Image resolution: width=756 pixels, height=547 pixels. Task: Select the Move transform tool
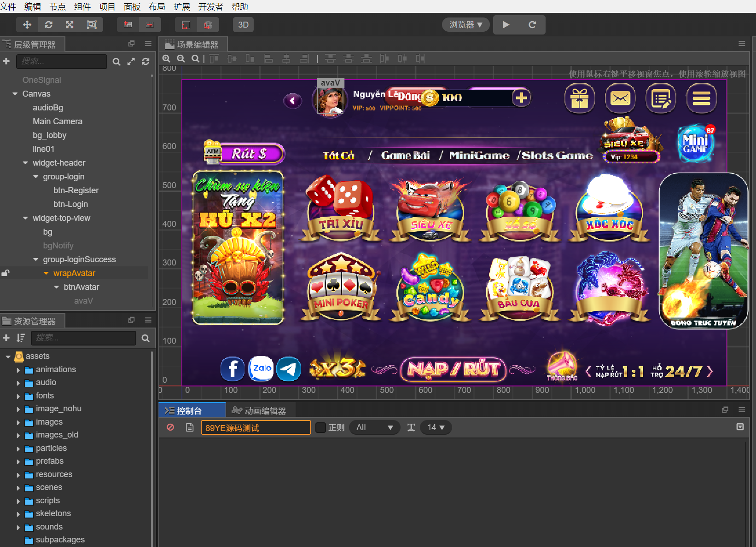(x=27, y=25)
